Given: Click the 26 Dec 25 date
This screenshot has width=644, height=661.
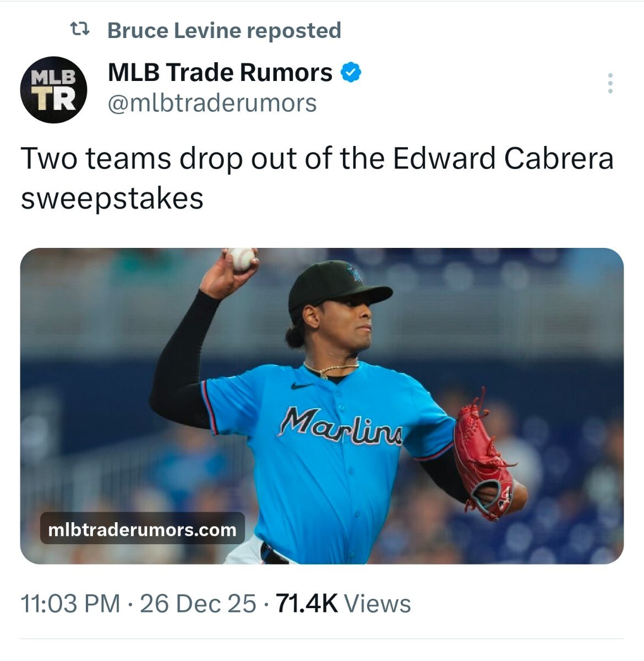Looking at the screenshot, I should pos(198,603).
